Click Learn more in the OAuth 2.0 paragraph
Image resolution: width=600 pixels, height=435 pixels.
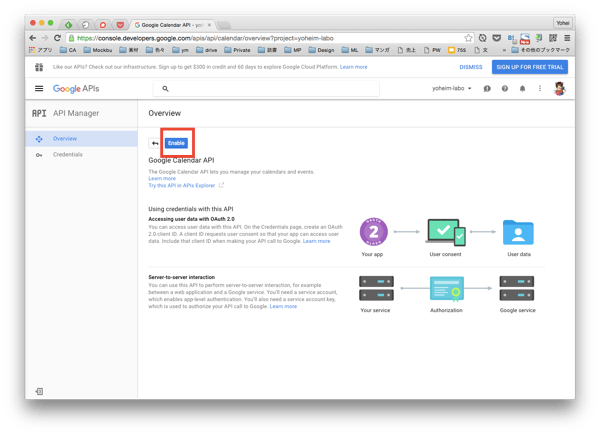pyautogui.click(x=316, y=241)
